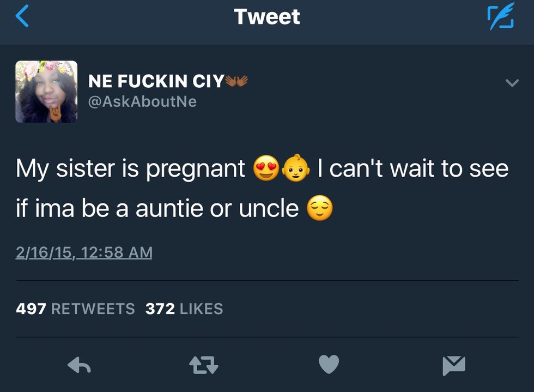Click the relieved face emoji

pyautogui.click(x=319, y=208)
